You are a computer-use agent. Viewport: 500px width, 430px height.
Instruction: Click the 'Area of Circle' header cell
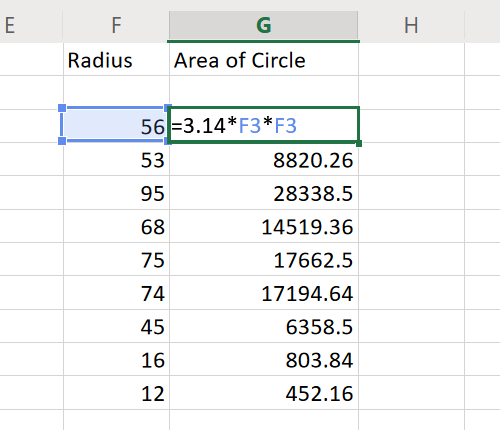264,59
